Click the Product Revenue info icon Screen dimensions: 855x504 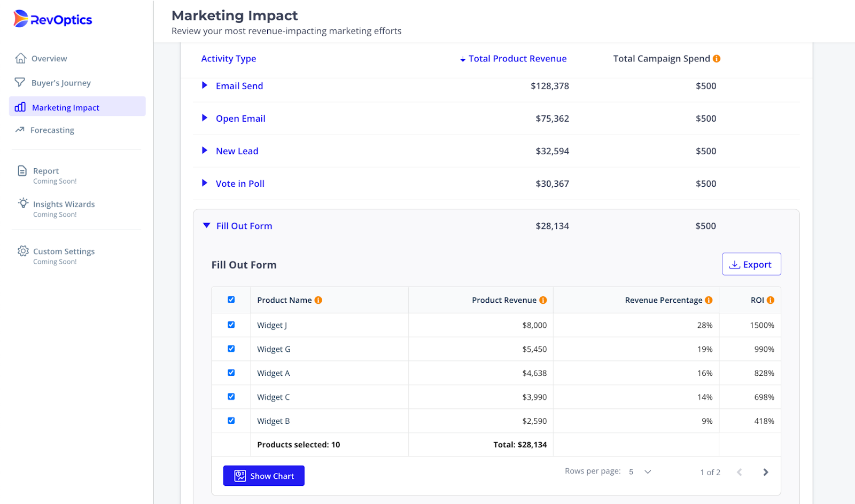point(543,300)
